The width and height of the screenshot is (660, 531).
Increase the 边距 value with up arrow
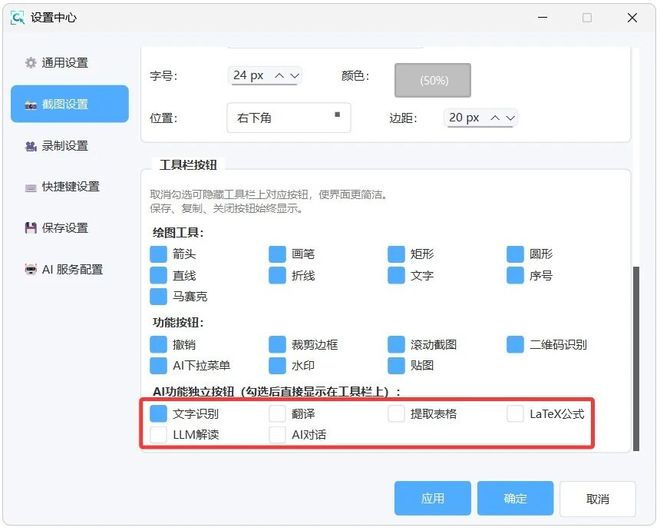[495, 118]
